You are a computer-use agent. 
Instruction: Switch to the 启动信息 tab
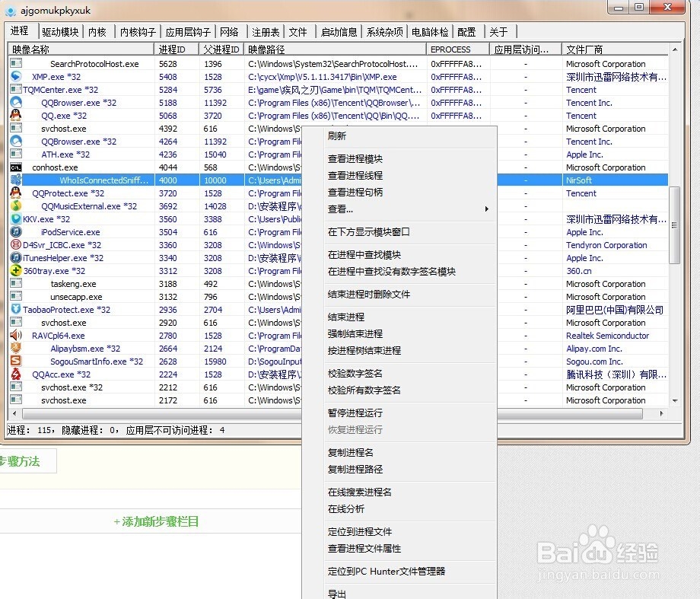[339, 32]
